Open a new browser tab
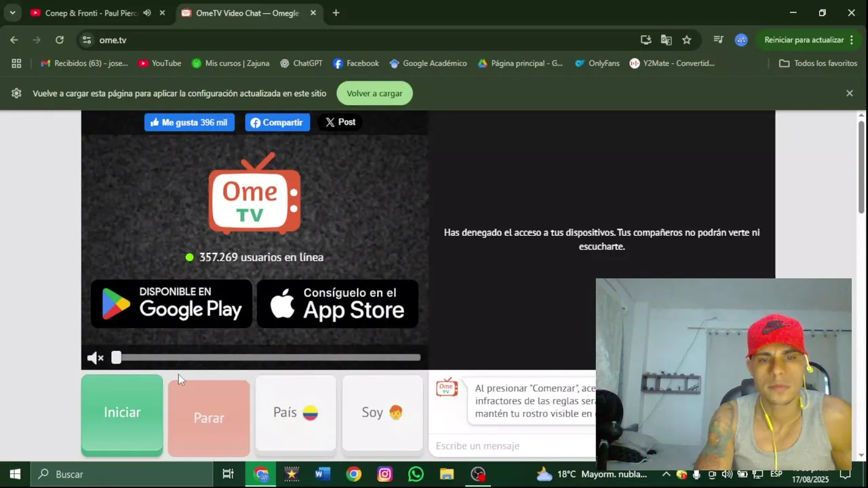868x488 pixels. [336, 13]
